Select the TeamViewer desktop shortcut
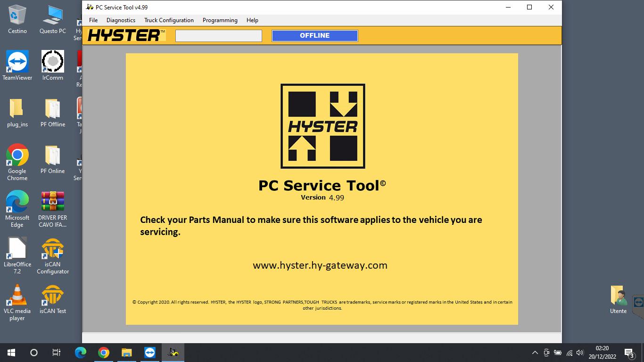644x362 pixels. point(17,66)
